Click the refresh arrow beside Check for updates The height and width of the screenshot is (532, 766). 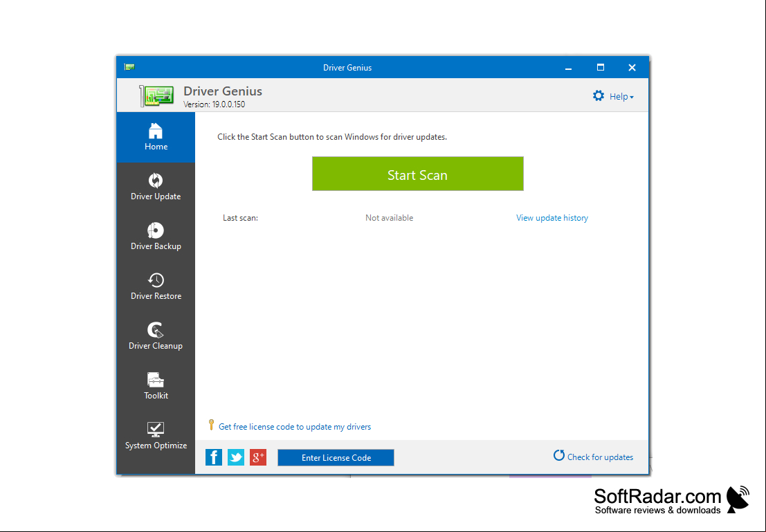tap(559, 456)
